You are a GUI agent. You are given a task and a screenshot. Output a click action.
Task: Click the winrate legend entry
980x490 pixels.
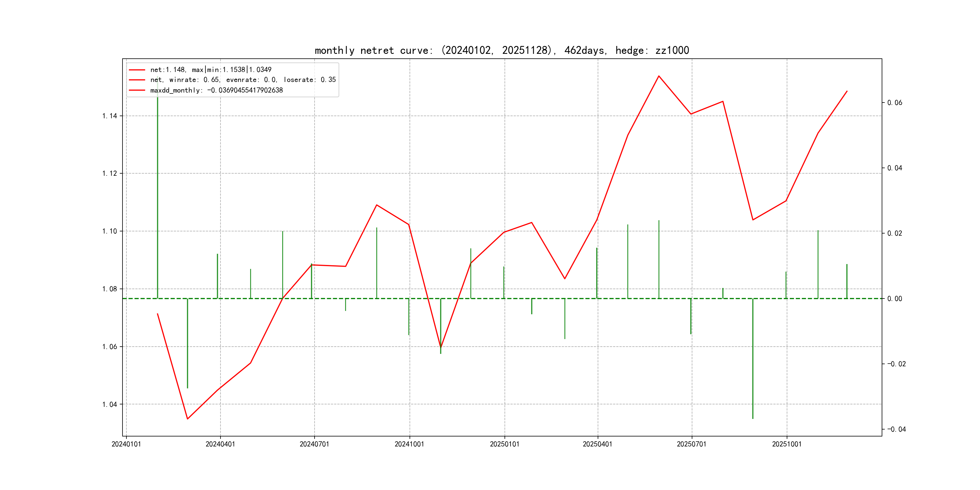point(243,80)
